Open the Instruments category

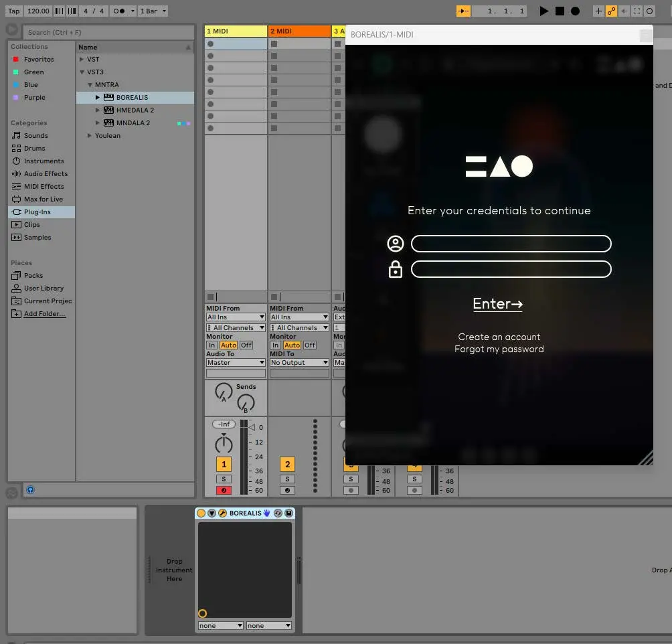[44, 161]
